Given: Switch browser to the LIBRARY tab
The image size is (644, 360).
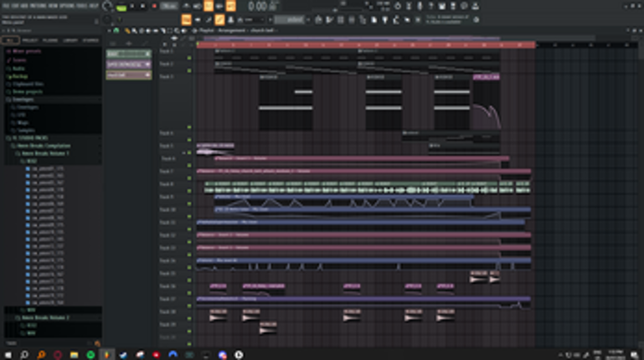Looking at the screenshot, I should (70, 40).
